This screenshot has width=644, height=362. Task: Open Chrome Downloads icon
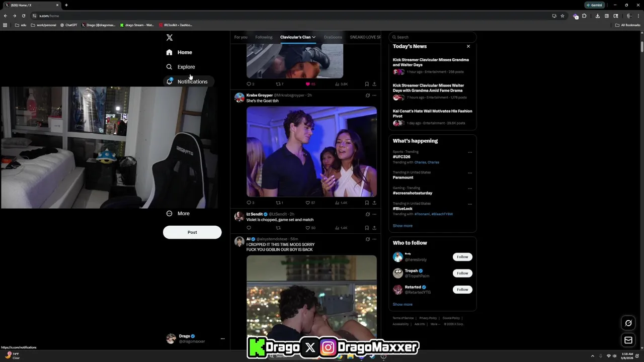pos(597,16)
